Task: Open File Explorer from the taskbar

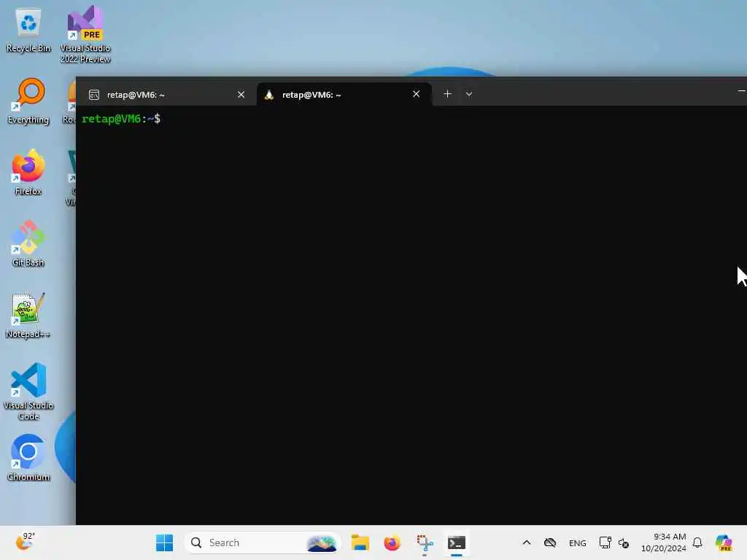Action: pos(360,542)
